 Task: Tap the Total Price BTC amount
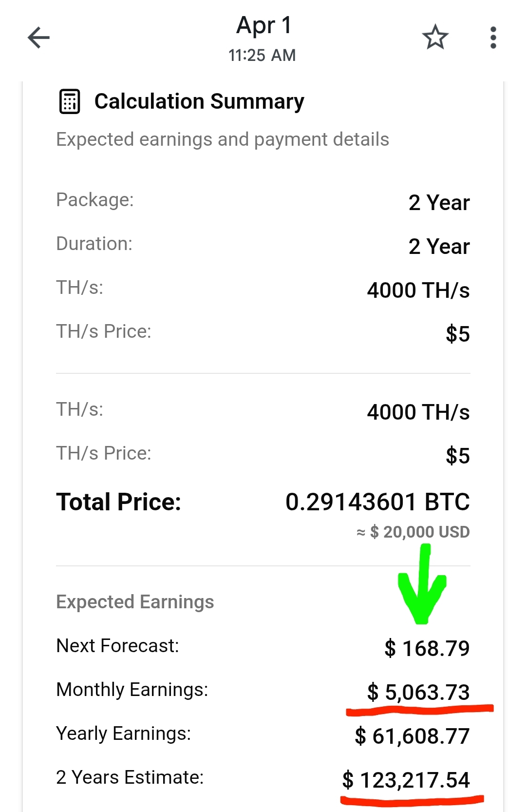coord(377,502)
